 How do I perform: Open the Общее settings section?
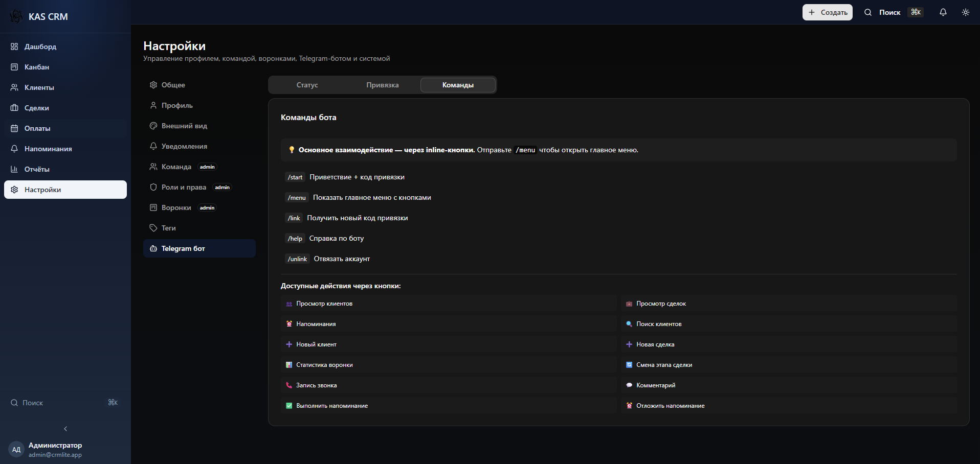tap(199, 85)
